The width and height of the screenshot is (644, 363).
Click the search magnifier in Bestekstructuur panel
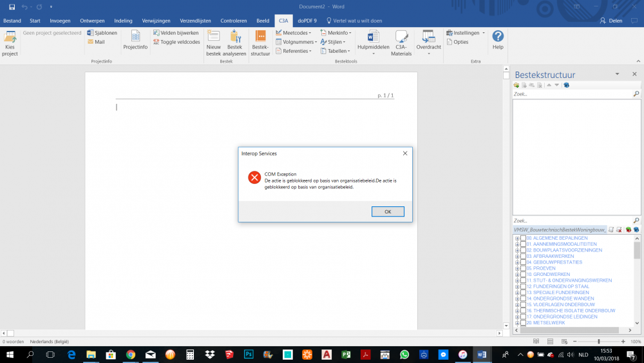point(636,94)
